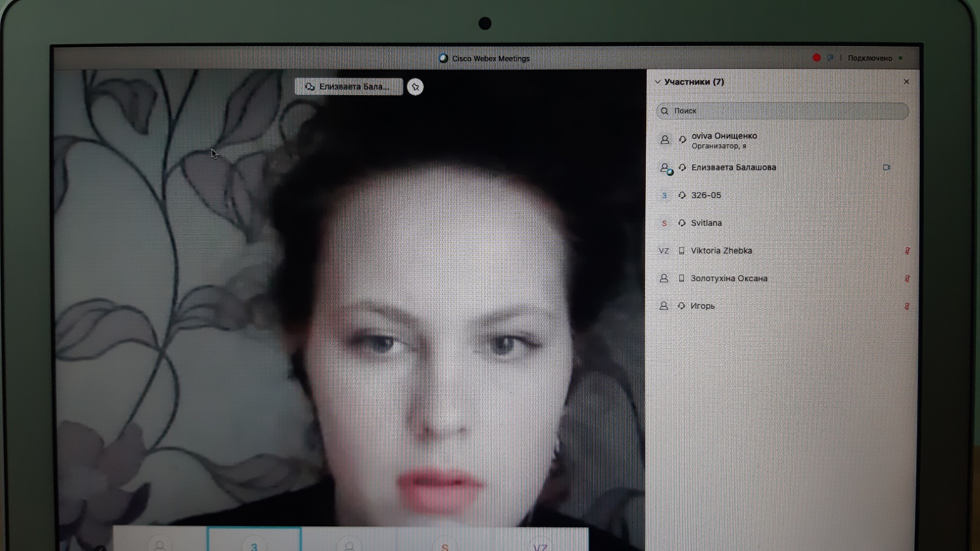The height and width of the screenshot is (551, 980).
Task: Click the Webex logo icon in title bar
Action: click(443, 58)
